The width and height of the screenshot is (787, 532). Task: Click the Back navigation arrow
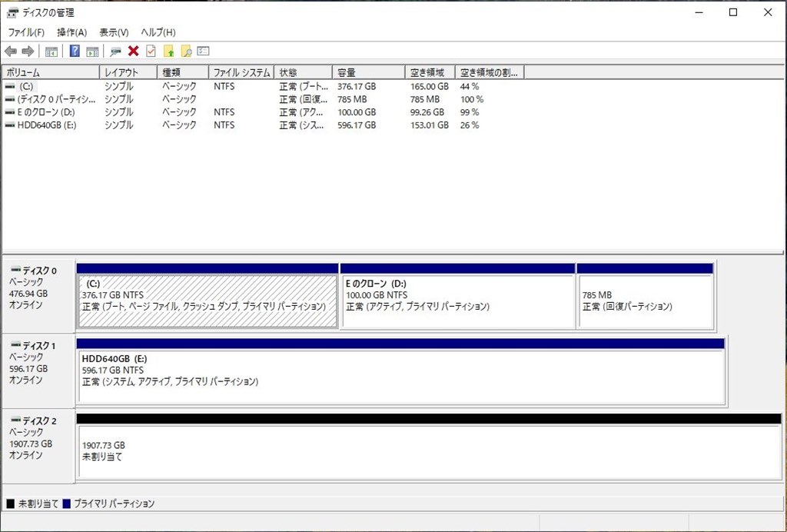pyautogui.click(x=12, y=51)
